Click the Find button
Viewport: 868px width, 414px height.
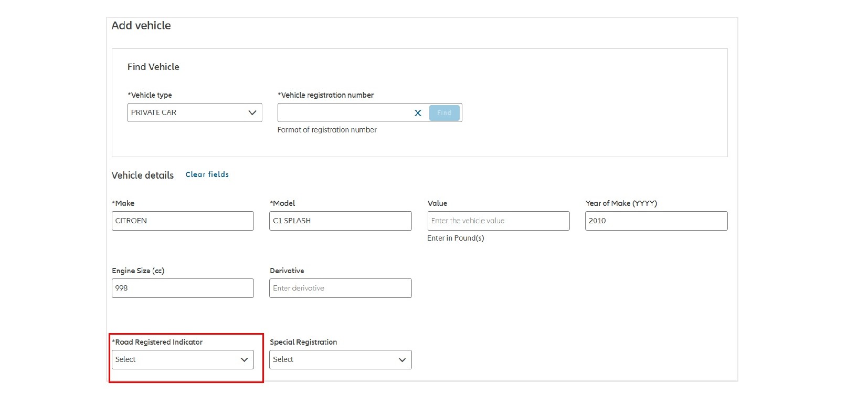pyautogui.click(x=444, y=113)
